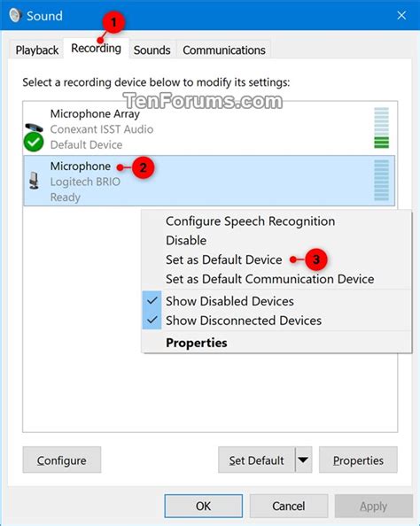Close the Sound dialog window

coord(401,15)
